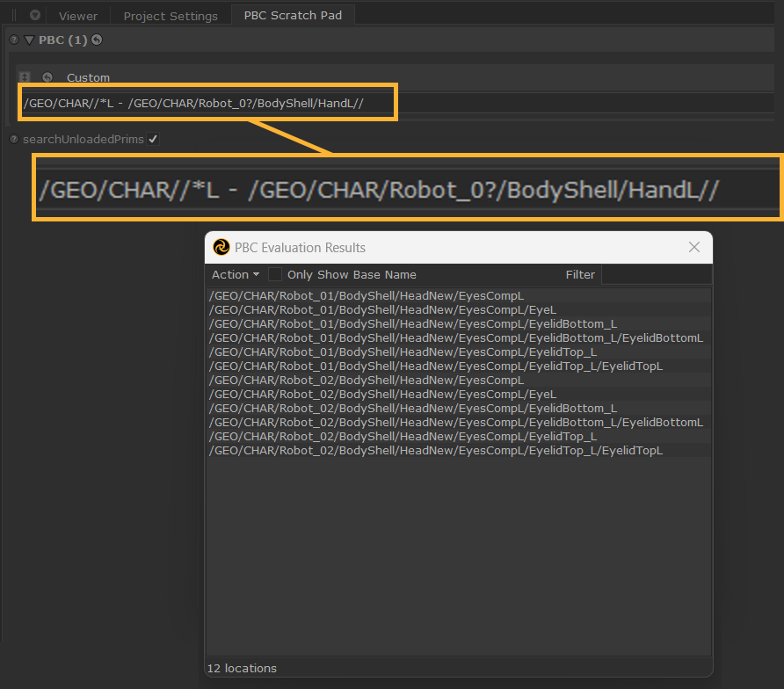Open the Action dropdown menu

pyautogui.click(x=235, y=274)
